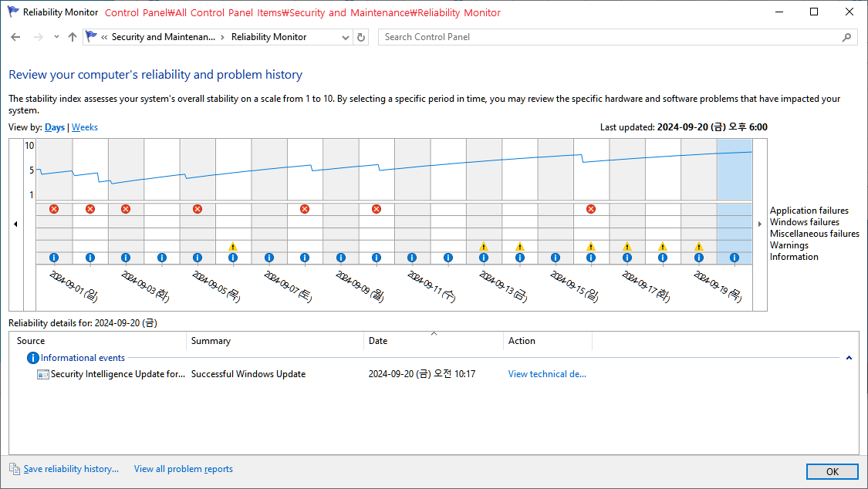Click the information icon for 2024-09-11
Screen dimensions: 868x489
click(x=412, y=258)
